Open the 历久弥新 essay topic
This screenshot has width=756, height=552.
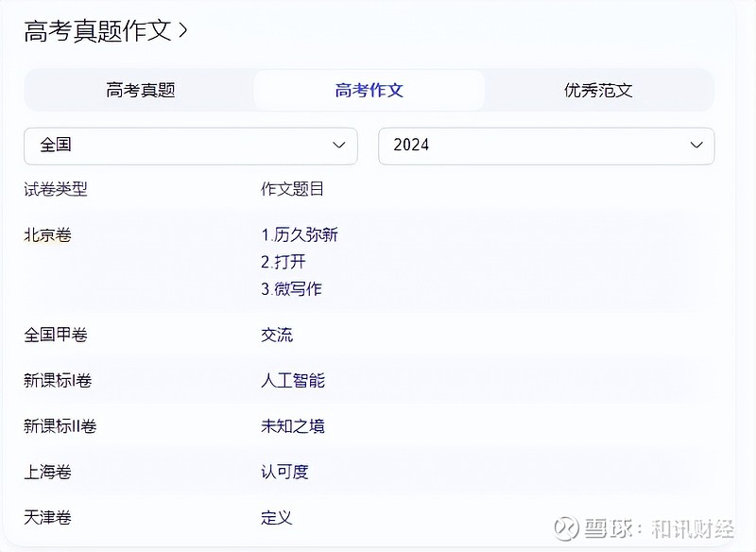pyautogui.click(x=300, y=235)
